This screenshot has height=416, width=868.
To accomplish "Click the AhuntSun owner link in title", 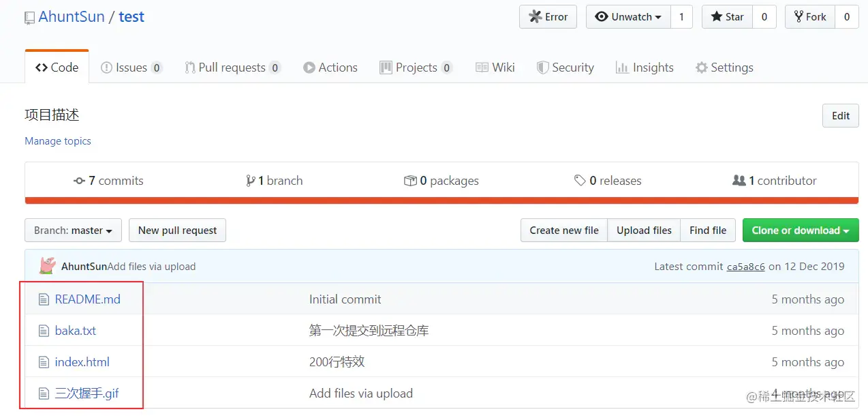I will click(72, 17).
